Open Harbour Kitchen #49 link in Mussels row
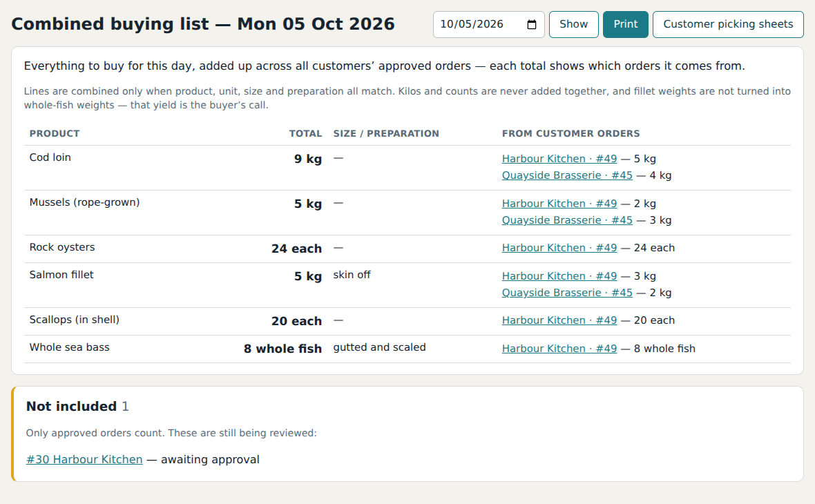 pos(559,204)
